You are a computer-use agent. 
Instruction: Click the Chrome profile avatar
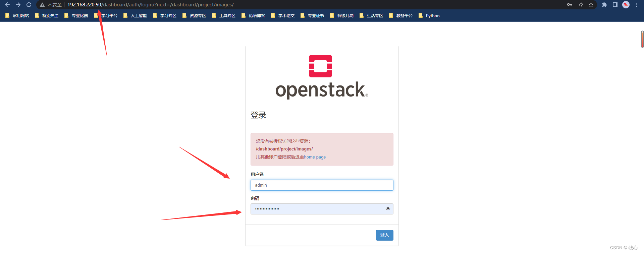(626, 5)
